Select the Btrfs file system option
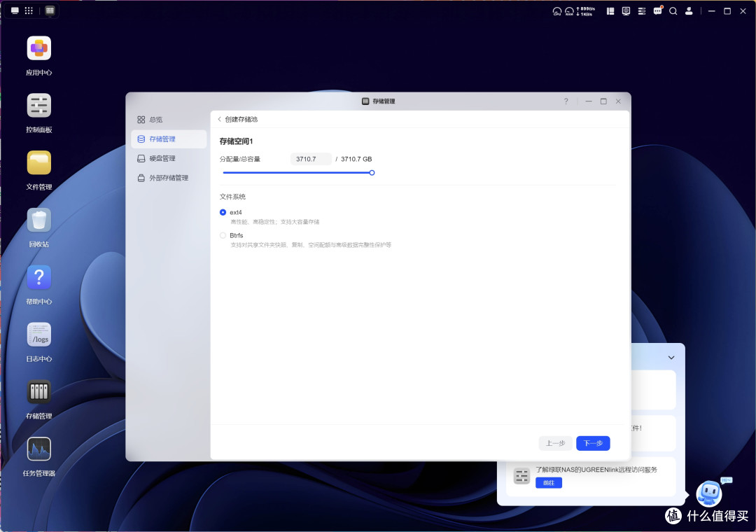The image size is (756, 532). click(x=223, y=235)
